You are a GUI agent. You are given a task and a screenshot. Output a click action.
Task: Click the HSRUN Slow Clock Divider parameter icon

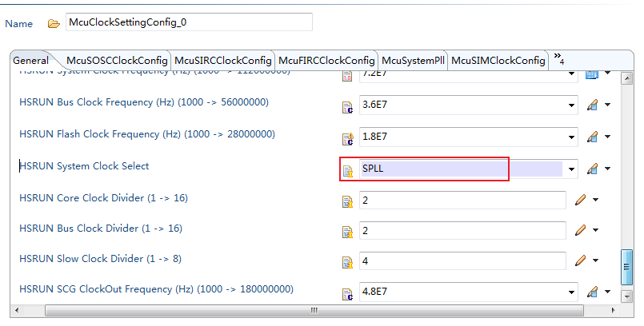click(x=347, y=262)
